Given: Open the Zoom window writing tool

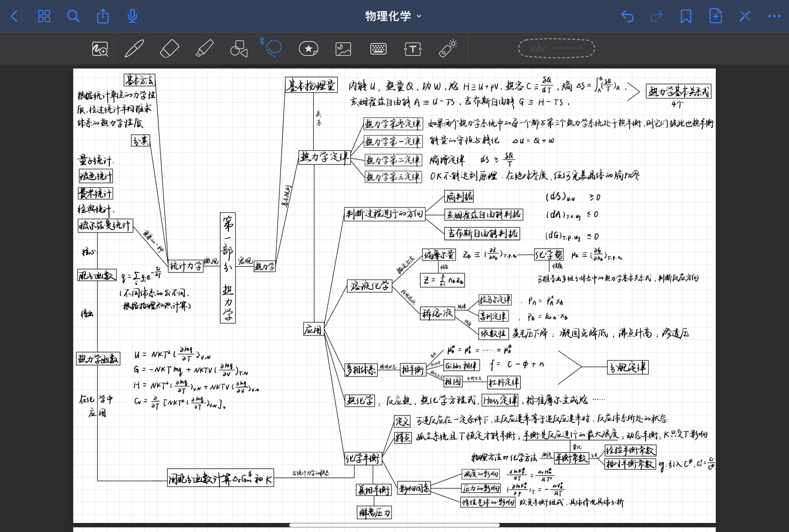Looking at the screenshot, I should coord(100,49).
